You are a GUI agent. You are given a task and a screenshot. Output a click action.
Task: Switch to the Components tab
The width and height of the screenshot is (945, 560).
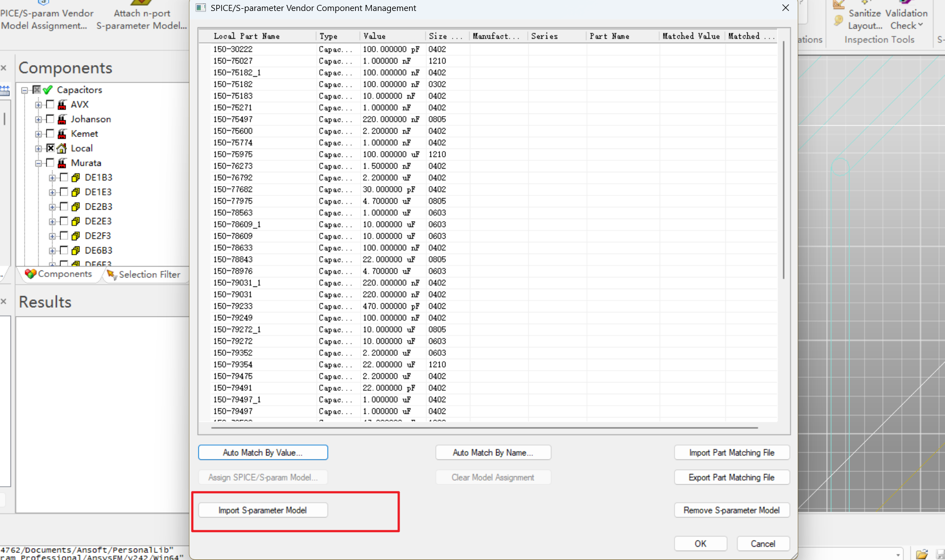point(59,274)
